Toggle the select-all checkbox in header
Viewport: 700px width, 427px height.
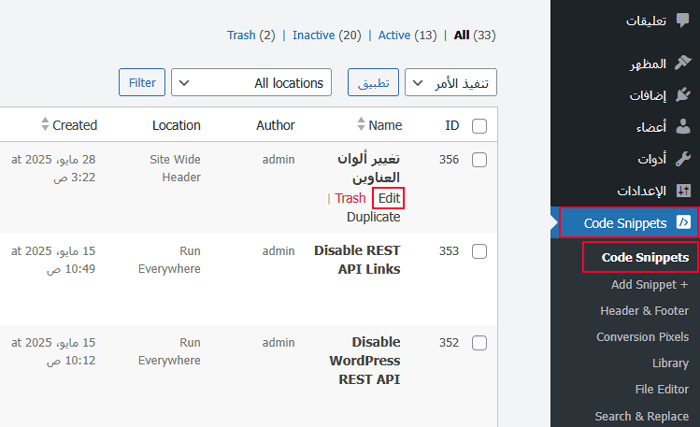(479, 126)
